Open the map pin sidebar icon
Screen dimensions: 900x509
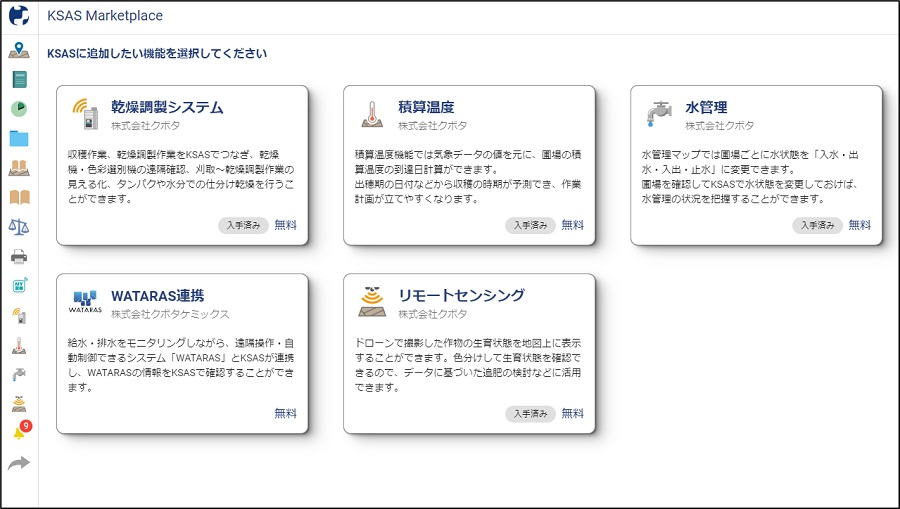(19, 50)
